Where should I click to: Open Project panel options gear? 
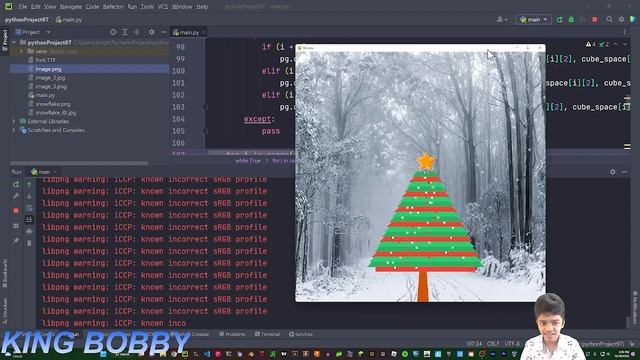(151, 32)
